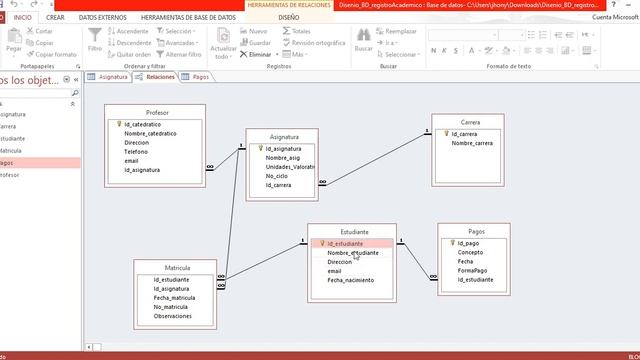Image resolution: width=640 pixels, height=360 pixels.
Task: Click Guardar record button
Action: coord(255,42)
